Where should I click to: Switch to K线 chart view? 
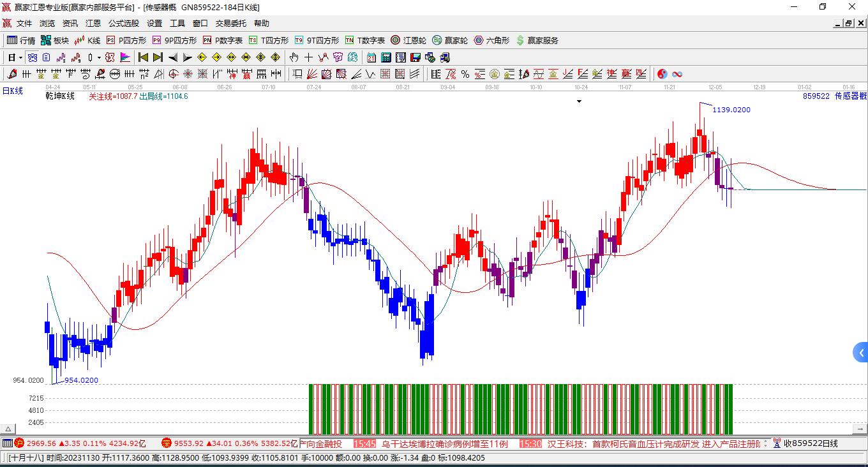87,40
